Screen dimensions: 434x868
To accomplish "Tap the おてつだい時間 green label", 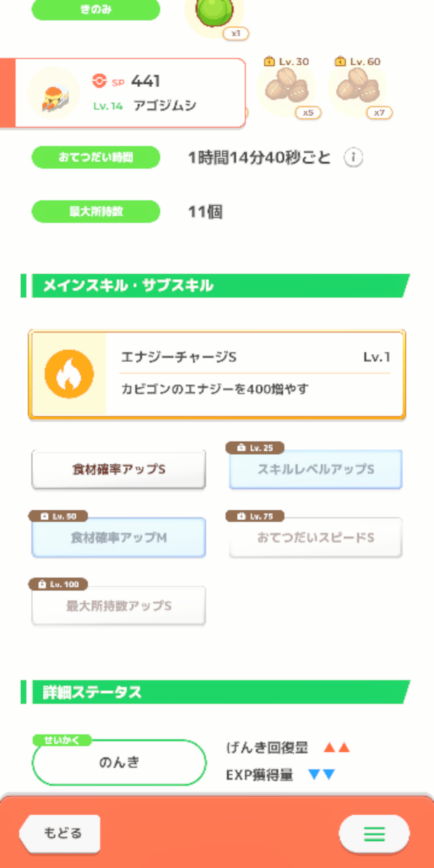I will pos(96,157).
